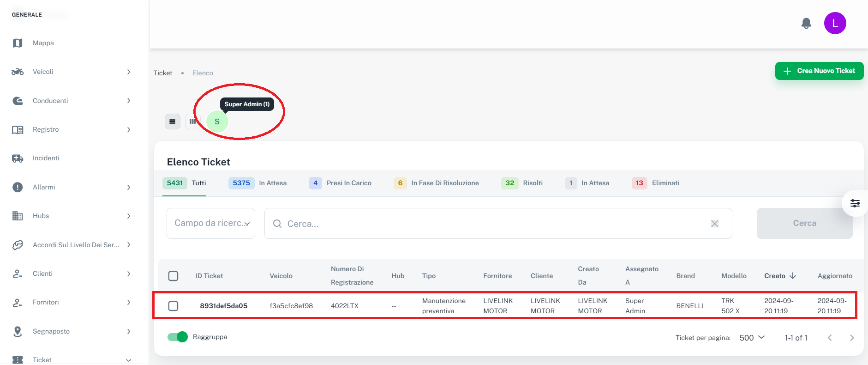Change Ticket per pagina 500 dropdown
Image resolution: width=868 pixels, height=365 pixels.
point(752,338)
